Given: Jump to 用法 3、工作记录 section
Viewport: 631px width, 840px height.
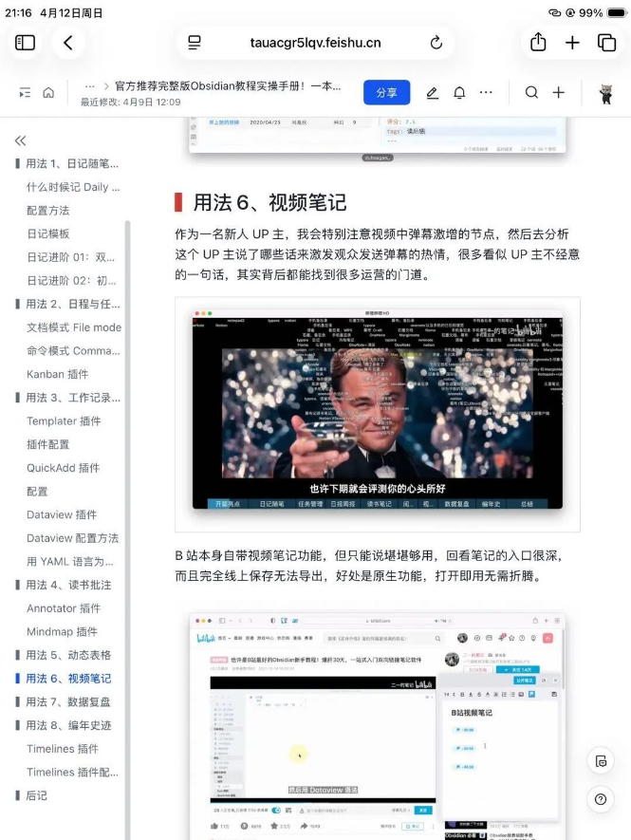Looking at the screenshot, I should click(73, 398).
